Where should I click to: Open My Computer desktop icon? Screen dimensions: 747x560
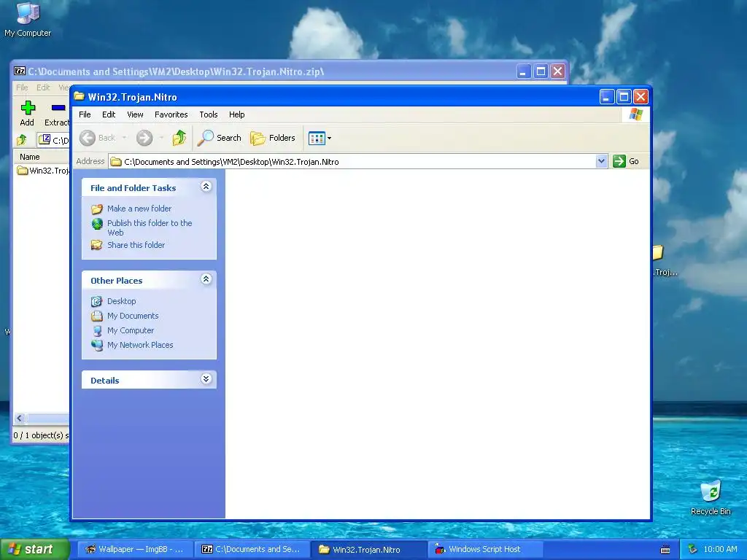pos(28,20)
